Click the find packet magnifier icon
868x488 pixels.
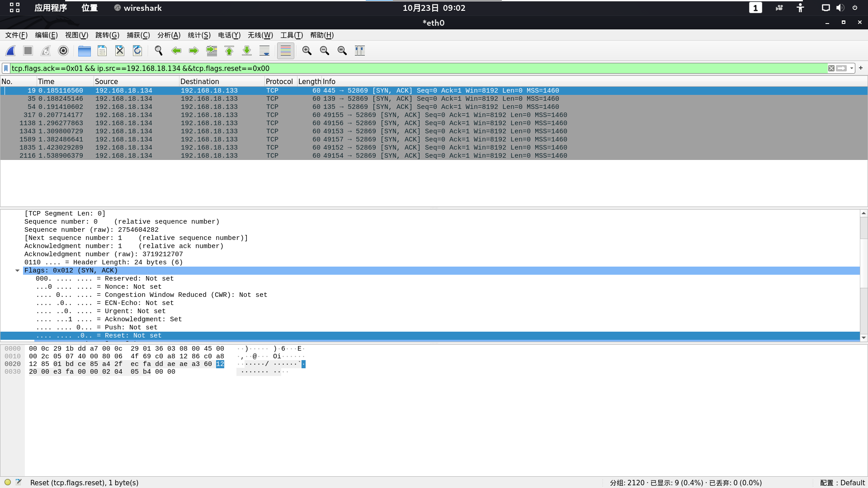coord(159,51)
